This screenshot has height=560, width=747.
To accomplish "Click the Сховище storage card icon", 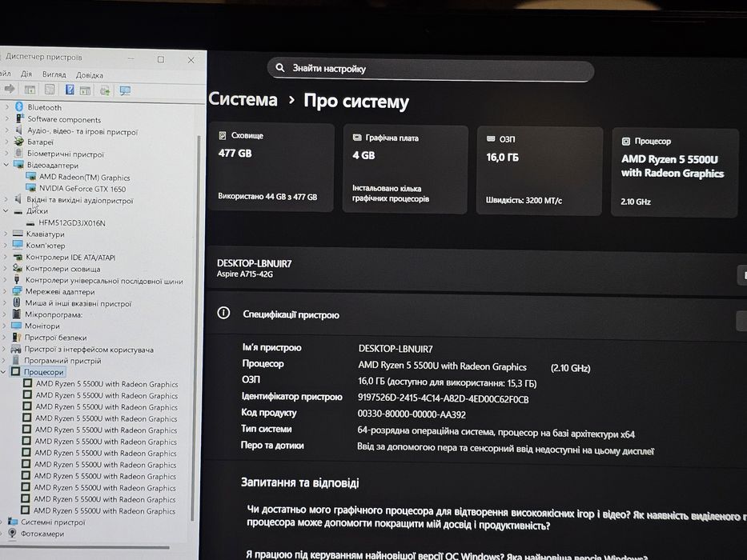I will pos(223,136).
